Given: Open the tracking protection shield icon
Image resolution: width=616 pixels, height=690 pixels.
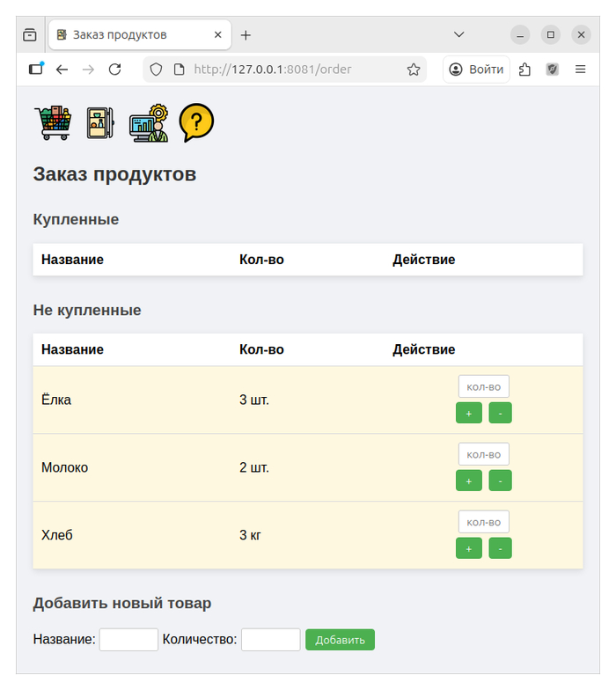Looking at the screenshot, I should click(157, 70).
